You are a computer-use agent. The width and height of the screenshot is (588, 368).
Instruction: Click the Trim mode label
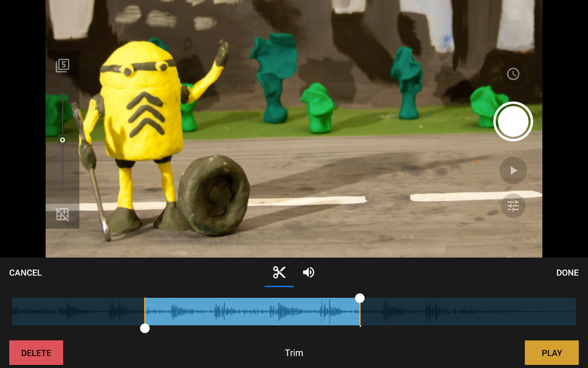pos(294,353)
